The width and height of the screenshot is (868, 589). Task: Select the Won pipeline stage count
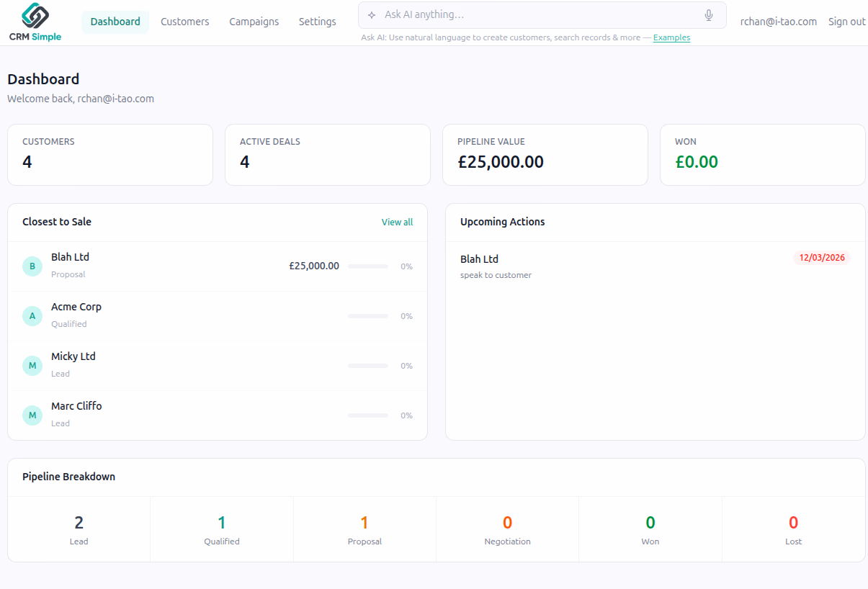click(x=650, y=529)
